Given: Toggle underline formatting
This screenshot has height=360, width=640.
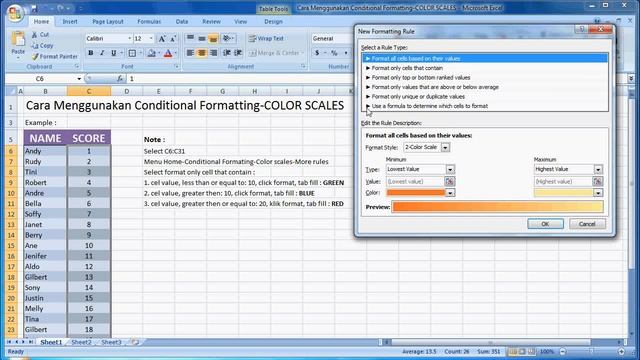Looking at the screenshot, I should [113, 53].
